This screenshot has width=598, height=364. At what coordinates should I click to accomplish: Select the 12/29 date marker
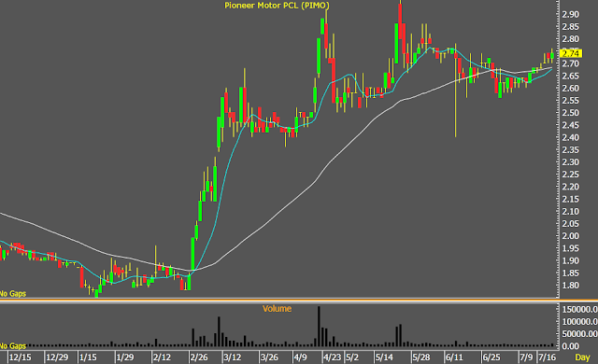(57, 357)
